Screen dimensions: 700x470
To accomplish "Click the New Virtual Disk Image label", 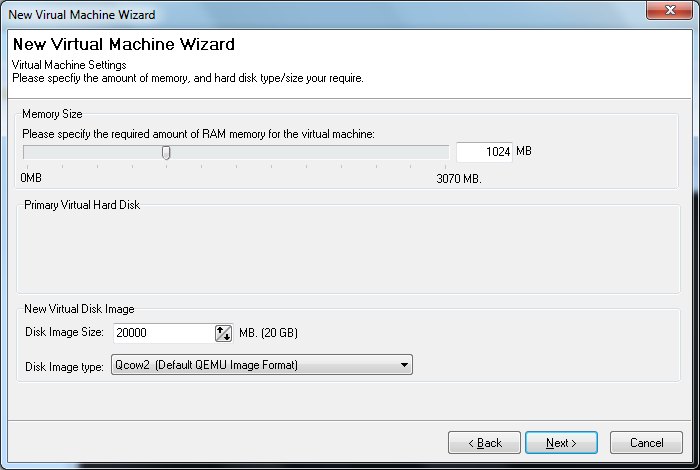I will (x=79, y=309).
